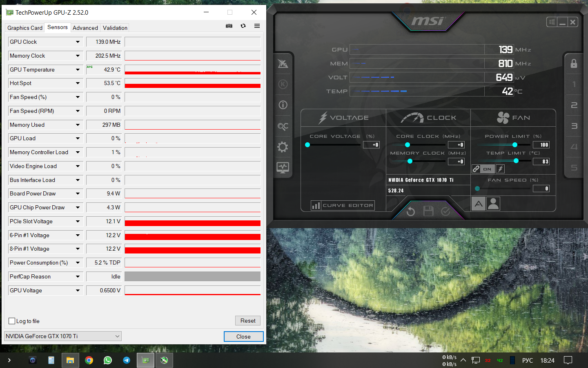The image size is (588, 368).
Task: Open the Windows notification center
Action: click(568, 360)
